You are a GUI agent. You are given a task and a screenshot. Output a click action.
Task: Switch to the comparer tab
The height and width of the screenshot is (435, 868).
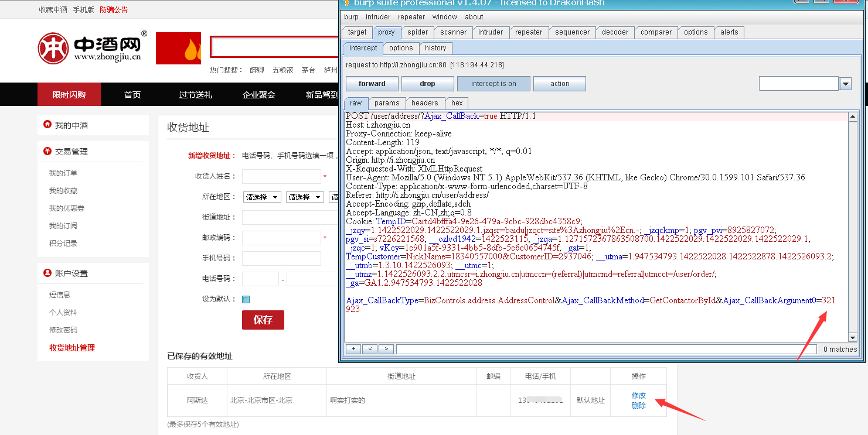click(656, 32)
